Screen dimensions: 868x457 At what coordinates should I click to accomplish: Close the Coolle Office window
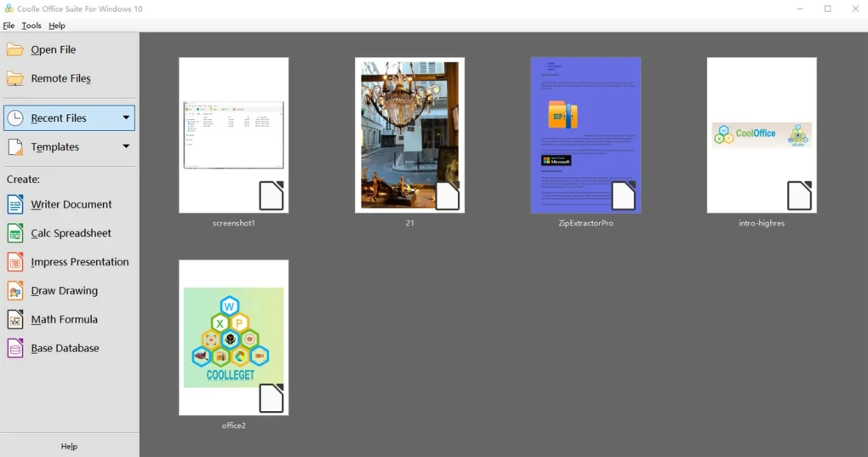pos(855,9)
